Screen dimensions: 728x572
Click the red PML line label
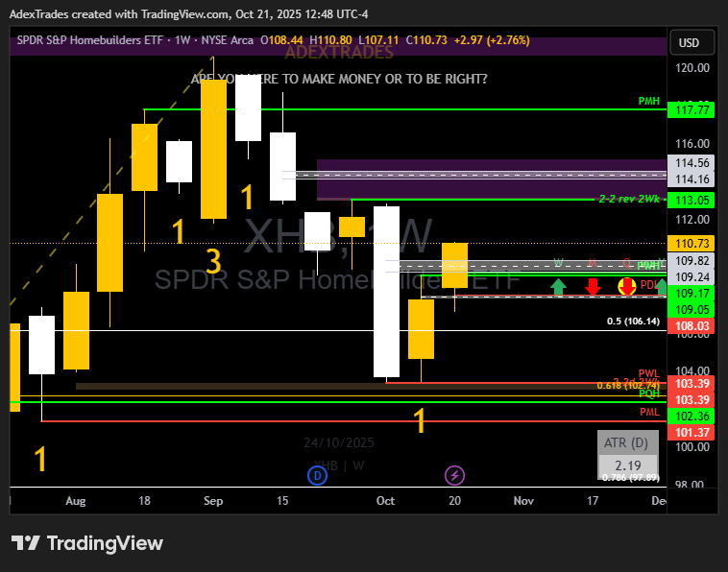point(649,412)
